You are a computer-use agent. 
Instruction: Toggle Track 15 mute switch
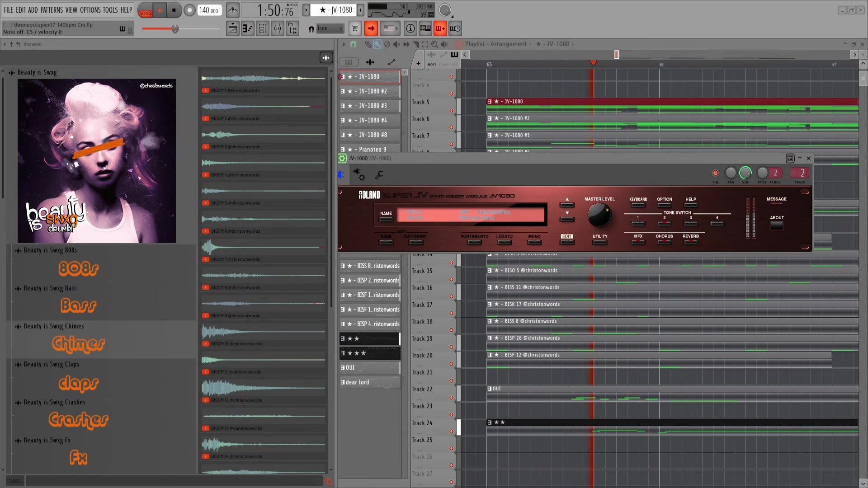451,279
